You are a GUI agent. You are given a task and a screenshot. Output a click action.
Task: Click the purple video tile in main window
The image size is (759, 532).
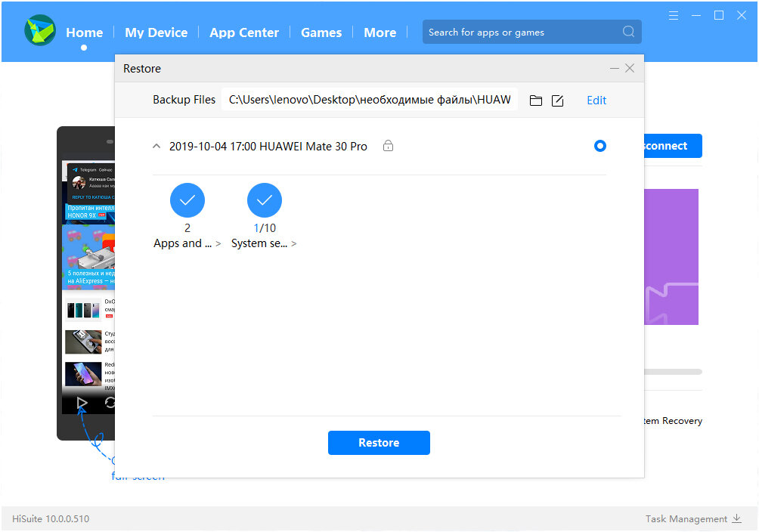[x=671, y=257]
